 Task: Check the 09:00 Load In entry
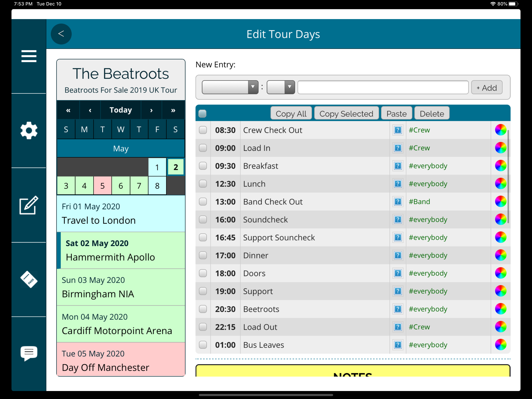click(203, 148)
